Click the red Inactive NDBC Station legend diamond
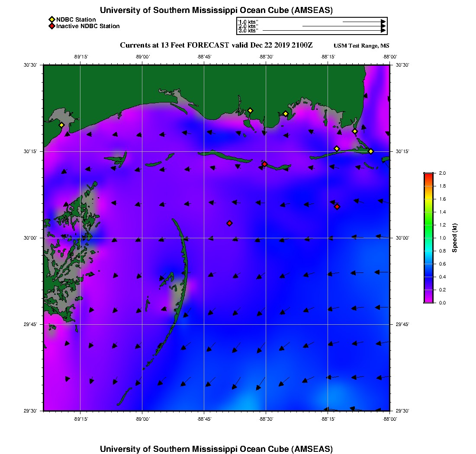Screen dimensions: 476x454 click(x=52, y=26)
